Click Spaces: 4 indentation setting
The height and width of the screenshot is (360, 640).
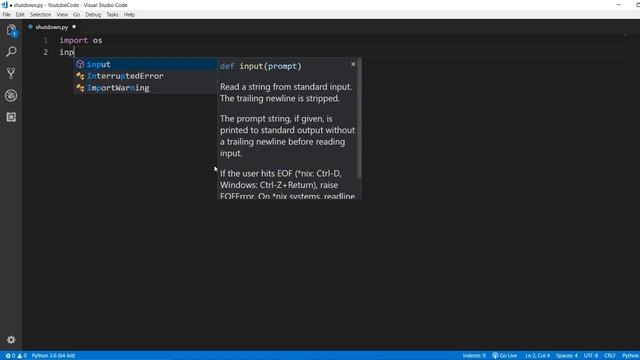click(x=567, y=356)
